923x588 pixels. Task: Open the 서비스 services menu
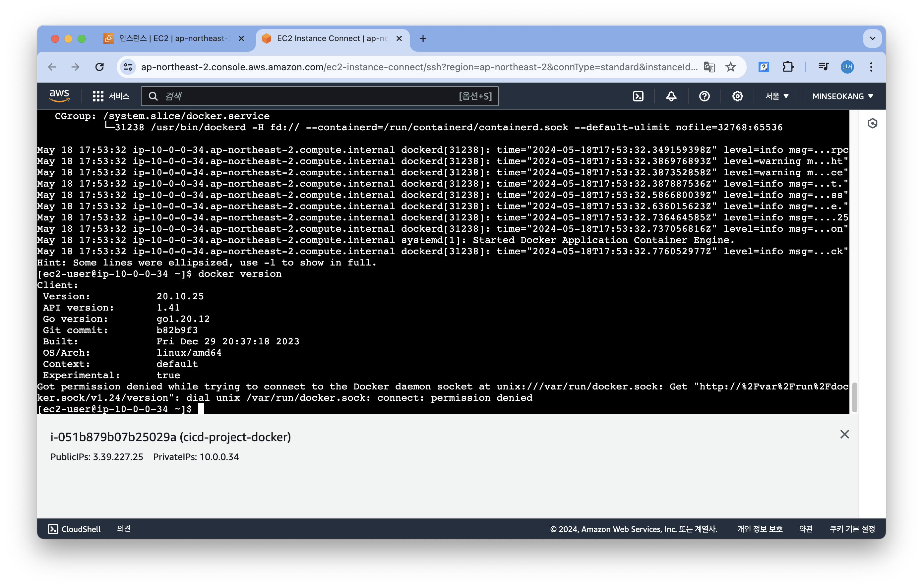[111, 96]
